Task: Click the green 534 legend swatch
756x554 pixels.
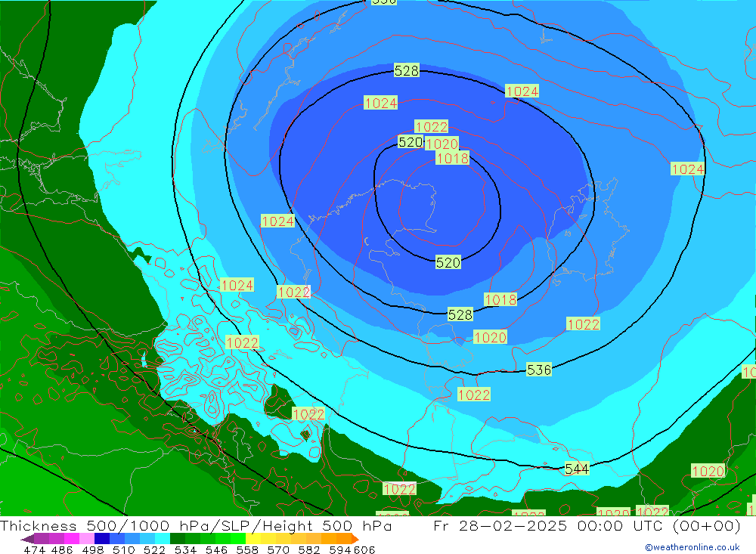Action: (178, 539)
